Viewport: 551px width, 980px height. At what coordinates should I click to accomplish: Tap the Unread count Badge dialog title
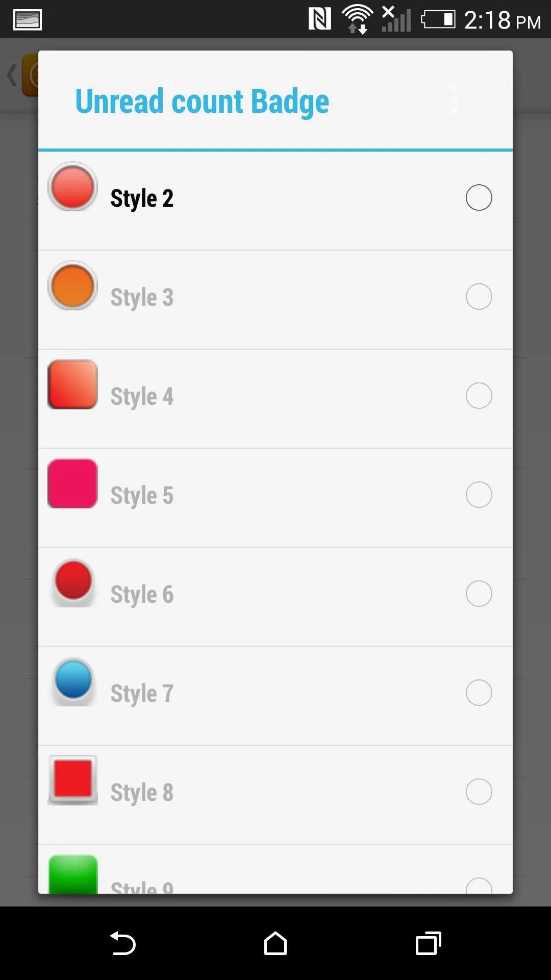click(202, 102)
